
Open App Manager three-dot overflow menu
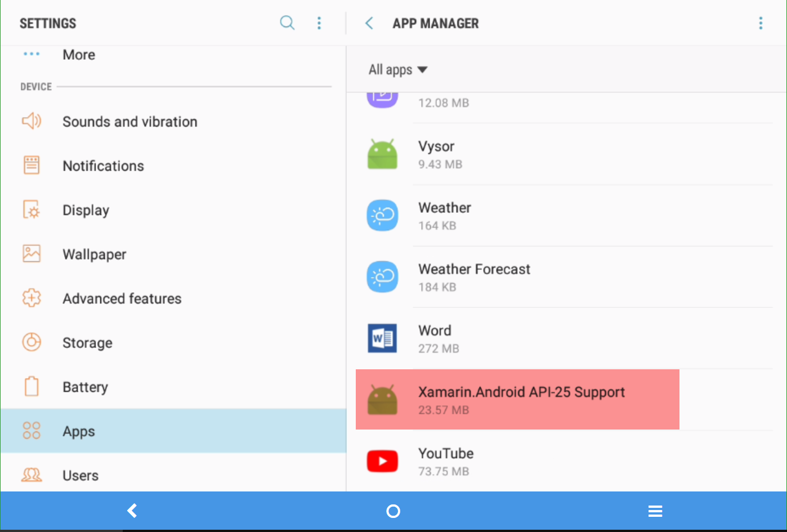[761, 23]
